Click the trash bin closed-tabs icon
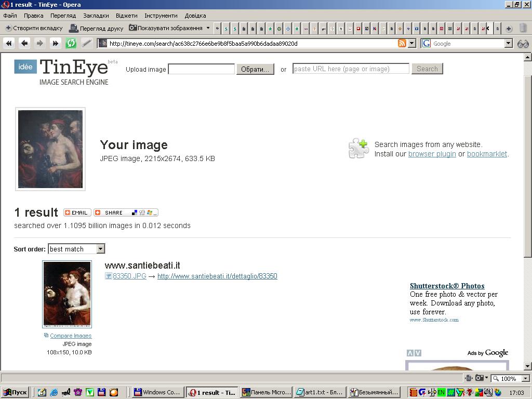The height and width of the screenshot is (399, 532). [523, 28]
